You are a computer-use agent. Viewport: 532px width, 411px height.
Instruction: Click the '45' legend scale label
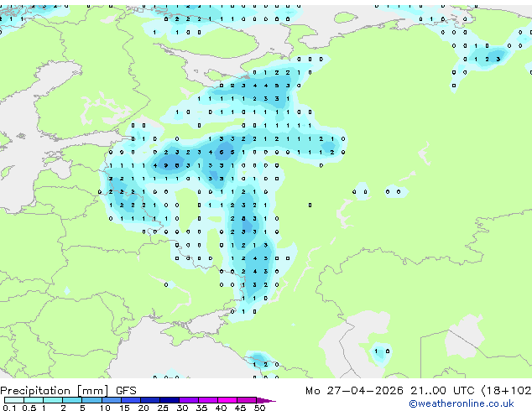(240, 408)
